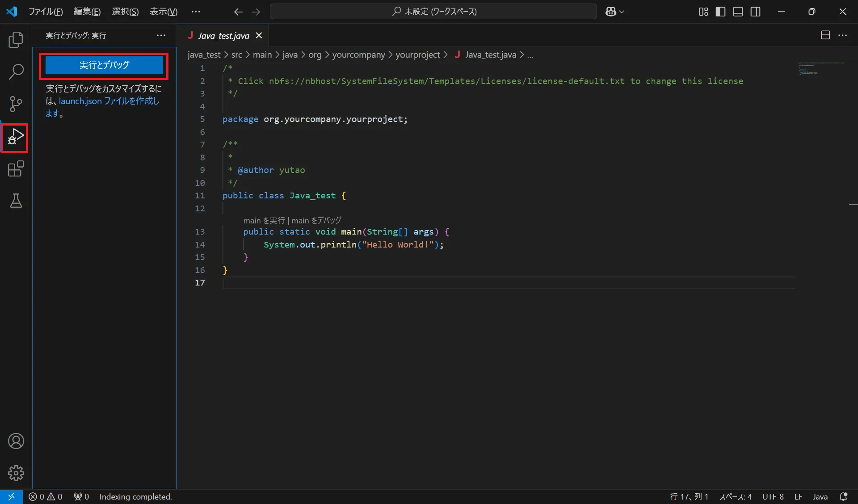This screenshot has width=858, height=504.
Task: Change language mode Java in status bar
Action: (820, 496)
